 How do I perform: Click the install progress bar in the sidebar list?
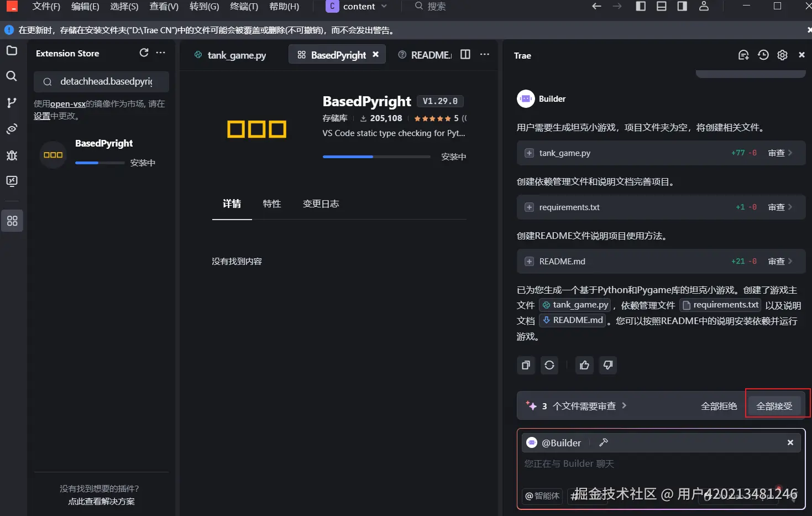tap(99, 163)
